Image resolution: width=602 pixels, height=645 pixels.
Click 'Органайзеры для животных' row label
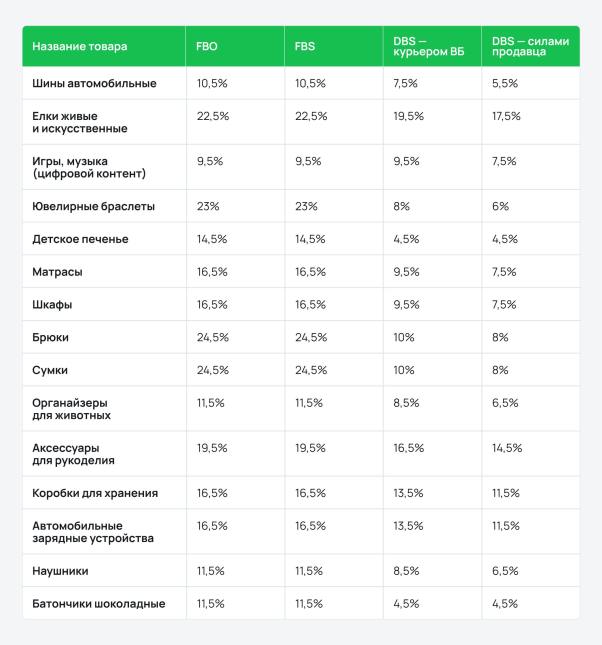click(x=72, y=409)
